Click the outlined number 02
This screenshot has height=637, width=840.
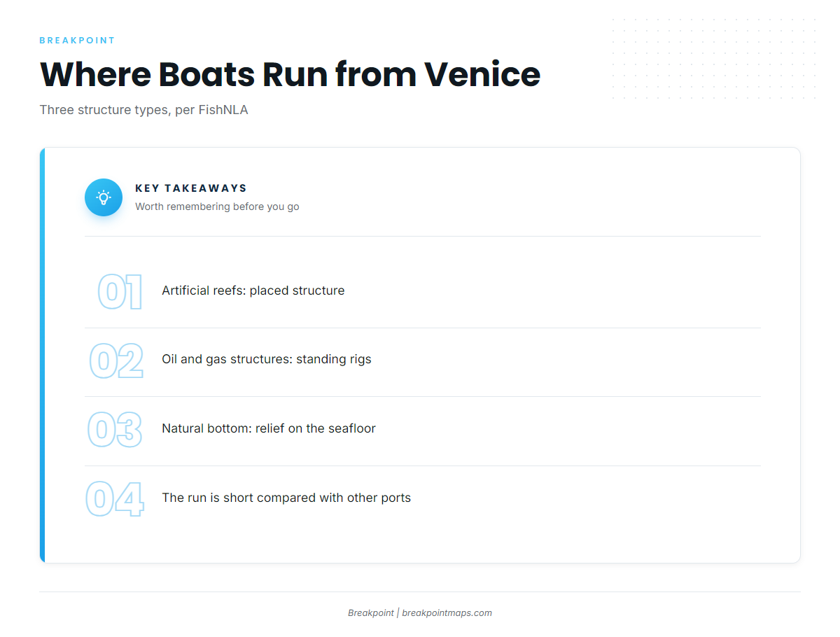(116, 360)
